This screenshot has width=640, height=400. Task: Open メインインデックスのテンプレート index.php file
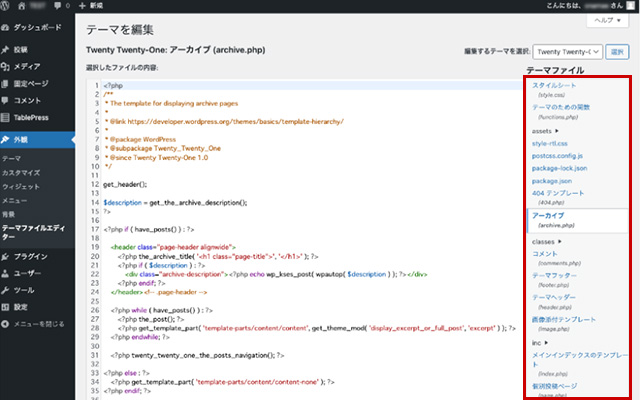[x=580, y=360]
